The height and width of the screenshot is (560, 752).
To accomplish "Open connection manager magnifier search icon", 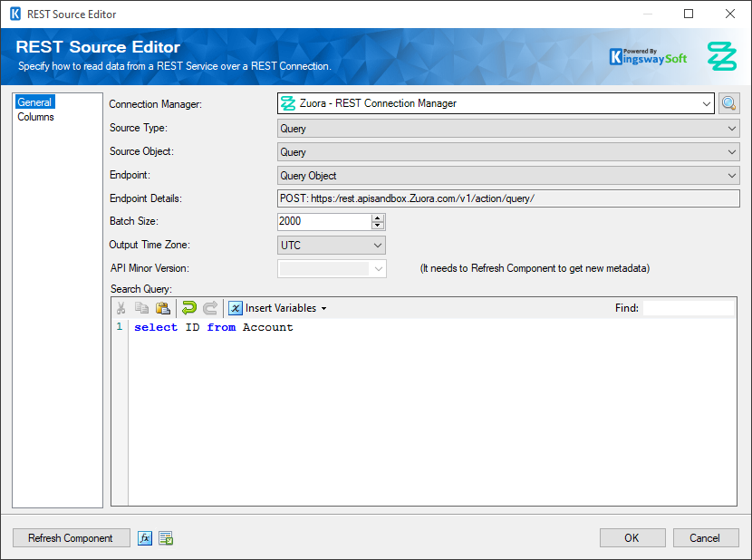I will (729, 103).
